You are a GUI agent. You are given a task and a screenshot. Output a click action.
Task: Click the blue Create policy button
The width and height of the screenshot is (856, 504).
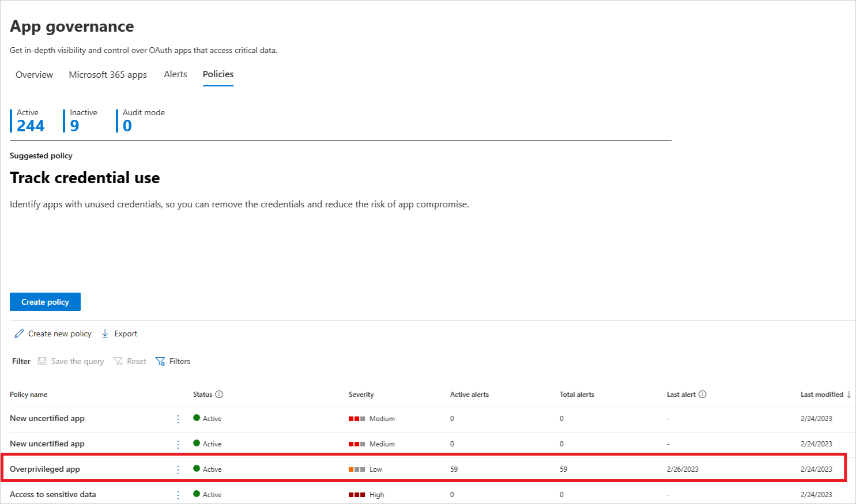tap(45, 302)
